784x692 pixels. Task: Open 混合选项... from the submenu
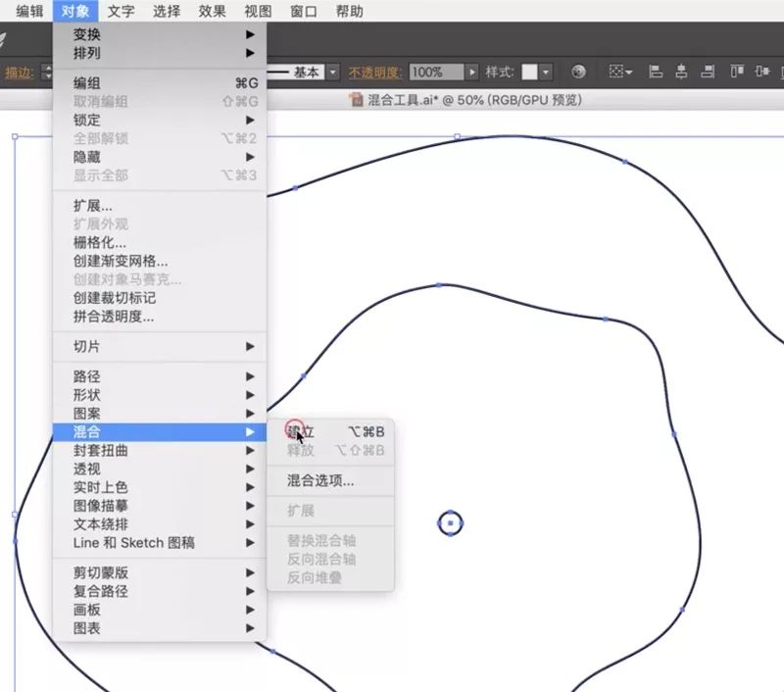point(320,480)
